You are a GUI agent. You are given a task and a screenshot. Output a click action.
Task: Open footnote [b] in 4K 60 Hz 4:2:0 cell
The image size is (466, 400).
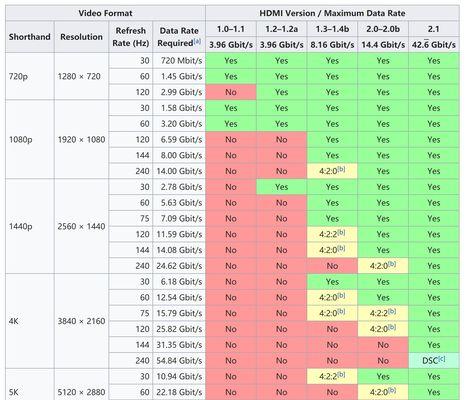[341, 295]
